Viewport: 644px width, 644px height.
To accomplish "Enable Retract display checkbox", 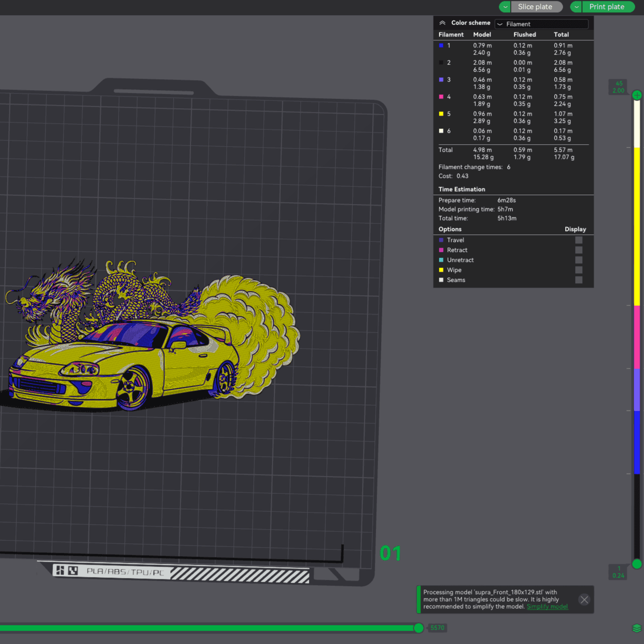I will click(579, 250).
